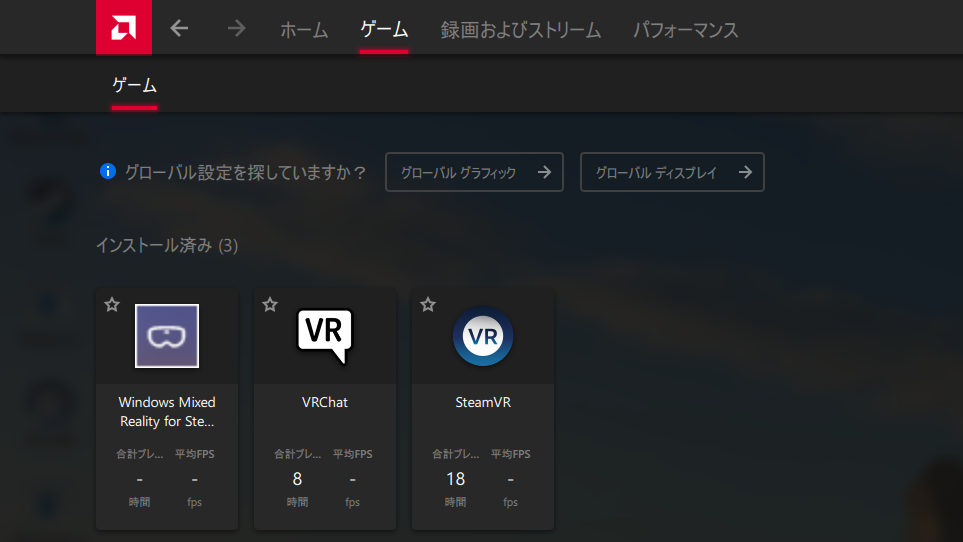Open グローバル グラフィック settings
The width and height of the screenshot is (963, 542).
point(474,172)
